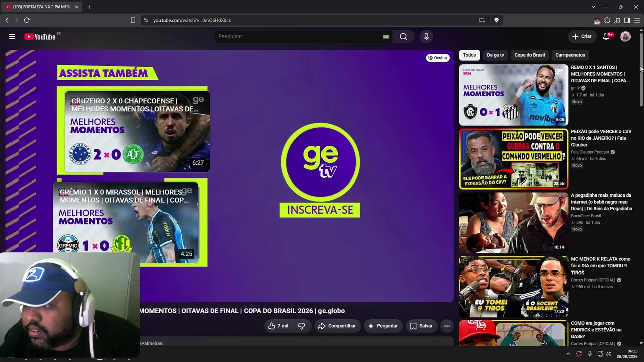Open the MC Menor K thumbnail lasting 17:20
The height and width of the screenshot is (362, 644).
(513, 287)
